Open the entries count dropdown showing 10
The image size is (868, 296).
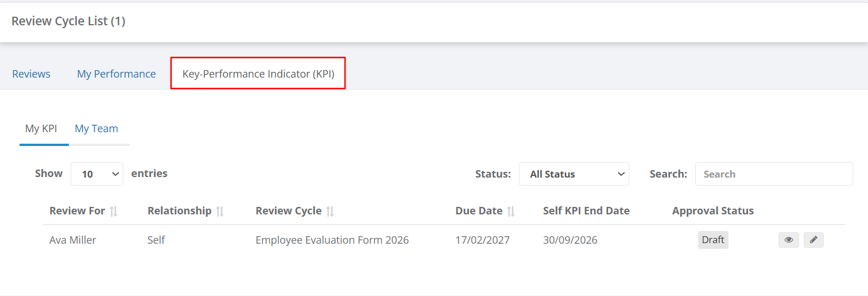[x=97, y=174]
